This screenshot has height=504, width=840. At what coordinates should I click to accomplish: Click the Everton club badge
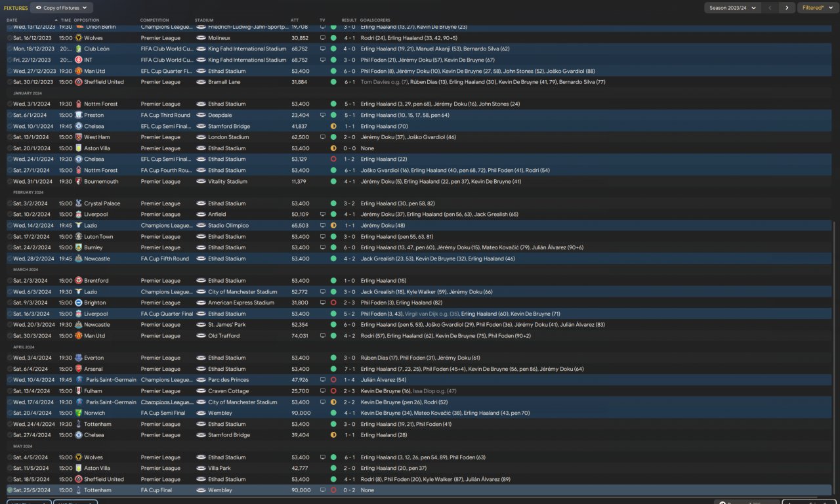coord(78,358)
